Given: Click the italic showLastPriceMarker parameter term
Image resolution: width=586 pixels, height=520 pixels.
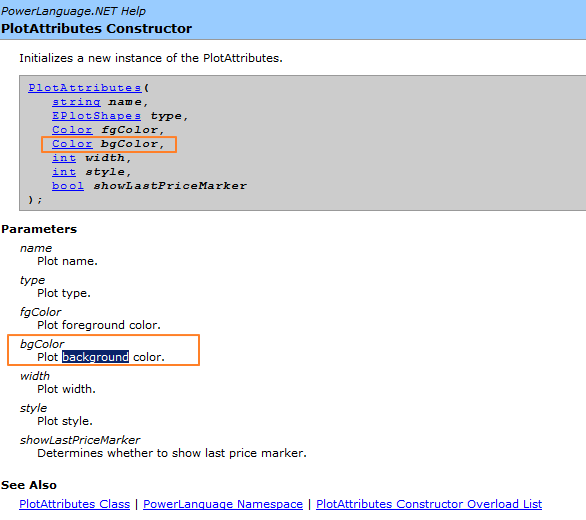Looking at the screenshot, I should [80, 440].
